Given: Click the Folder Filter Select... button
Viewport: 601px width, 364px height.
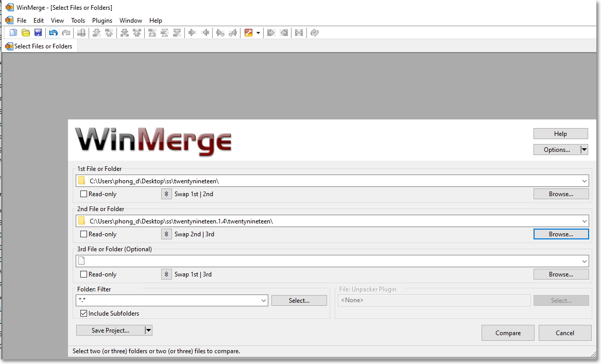Looking at the screenshot, I should [x=299, y=300].
